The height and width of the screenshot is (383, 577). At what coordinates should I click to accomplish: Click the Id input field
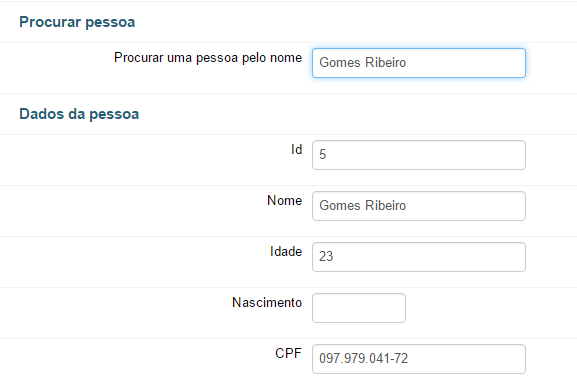[x=419, y=155]
